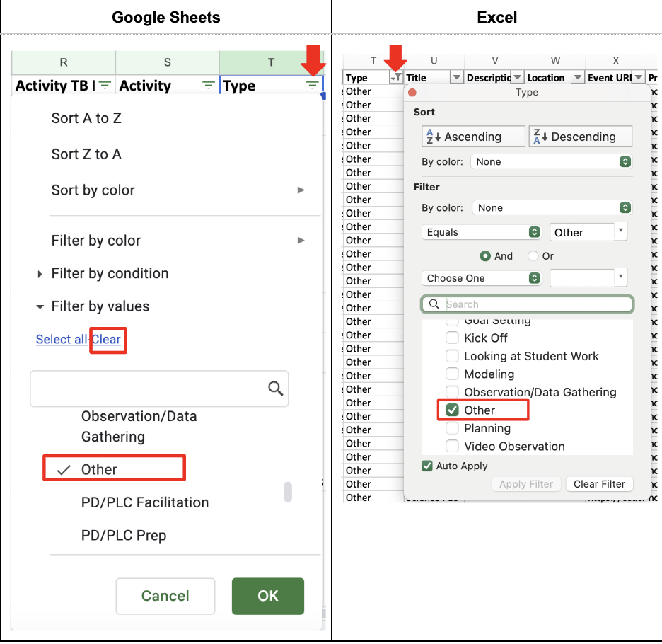Image resolution: width=662 pixels, height=644 pixels.
Task: Check the Kick Off checkbox
Action: [x=452, y=338]
